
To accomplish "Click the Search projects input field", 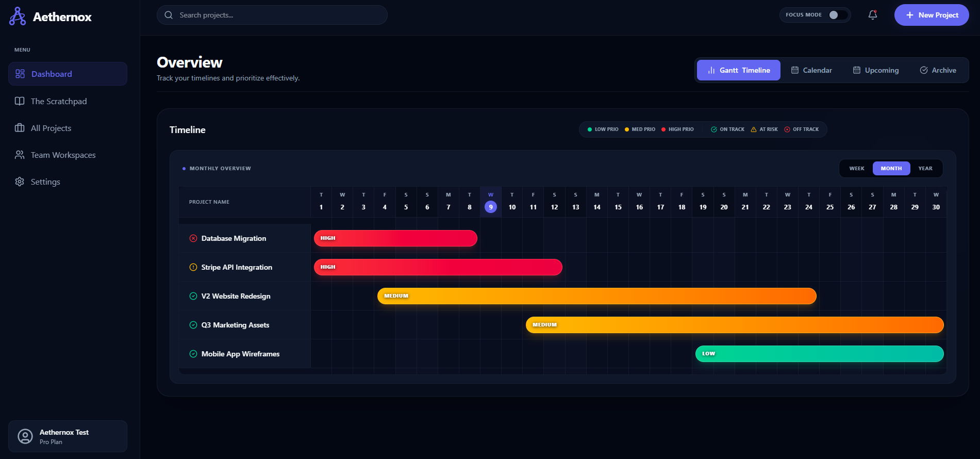I will 272,15.
